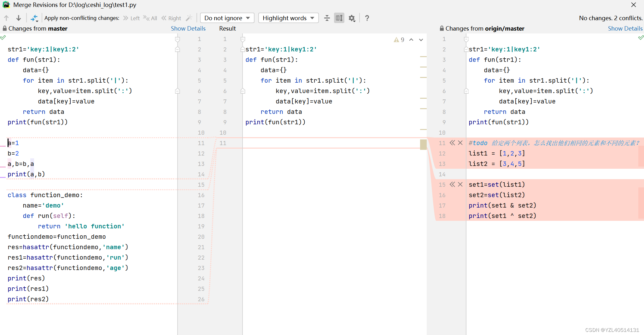Click lock icon beside Changes from origin/master
Image resolution: width=644 pixels, height=335 pixels.
pos(442,28)
